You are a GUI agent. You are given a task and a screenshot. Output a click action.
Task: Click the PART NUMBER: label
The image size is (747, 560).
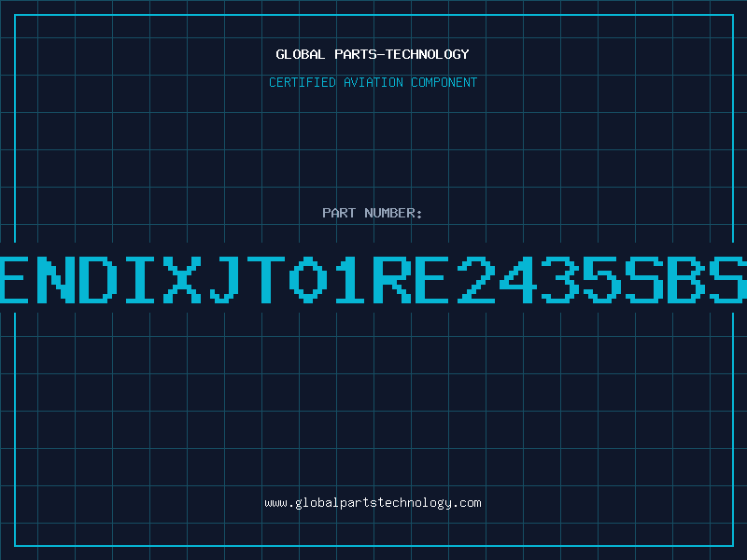point(373,213)
